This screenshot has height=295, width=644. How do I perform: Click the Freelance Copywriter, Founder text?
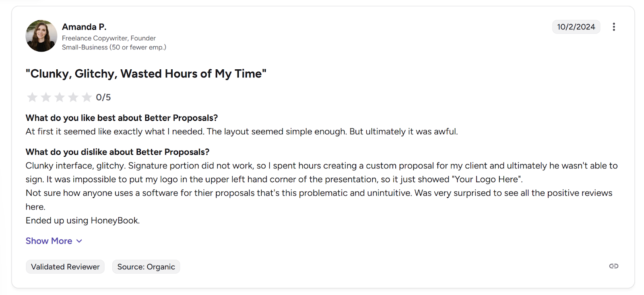click(109, 38)
